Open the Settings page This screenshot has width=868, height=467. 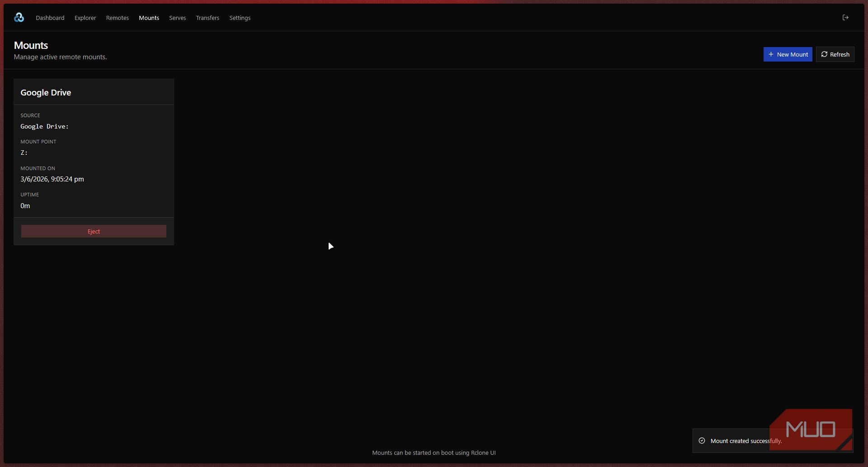point(240,18)
